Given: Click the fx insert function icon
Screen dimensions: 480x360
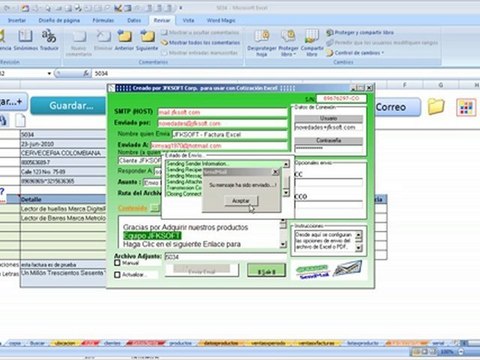Looking at the screenshot, I should click(x=86, y=73).
